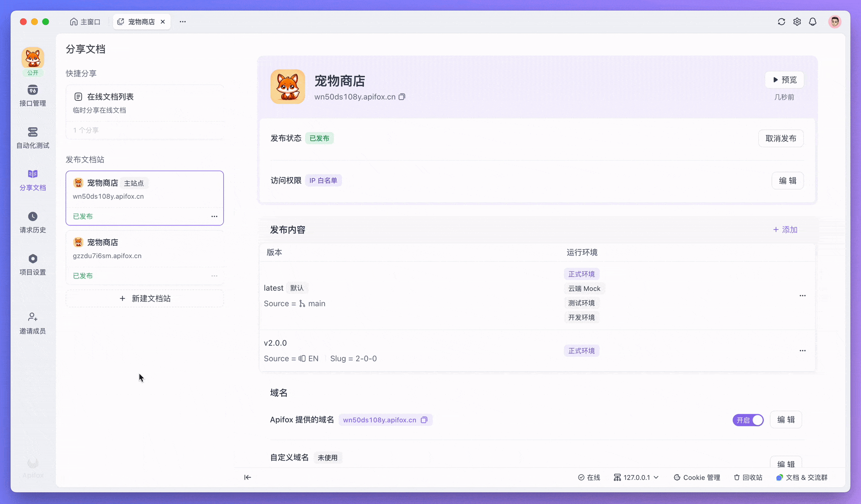Screen dimensions: 861x504
Task: Open the 项目设置 sidebar icon
Action: pos(33,259)
